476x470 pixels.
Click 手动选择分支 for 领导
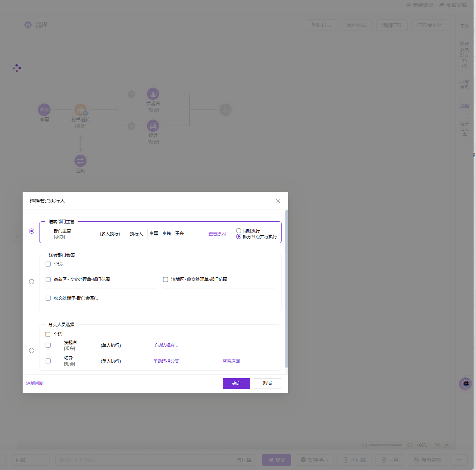pyautogui.click(x=166, y=361)
